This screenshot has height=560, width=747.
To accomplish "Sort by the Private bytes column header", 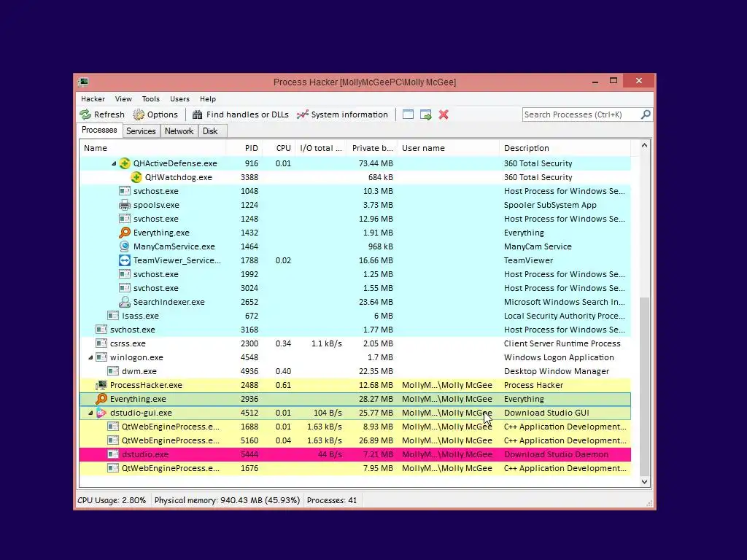I will [371, 148].
